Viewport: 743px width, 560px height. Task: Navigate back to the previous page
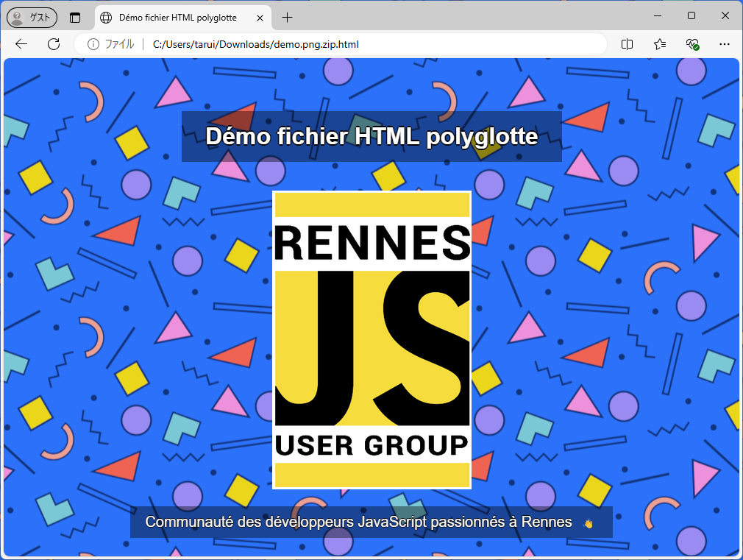21,44
